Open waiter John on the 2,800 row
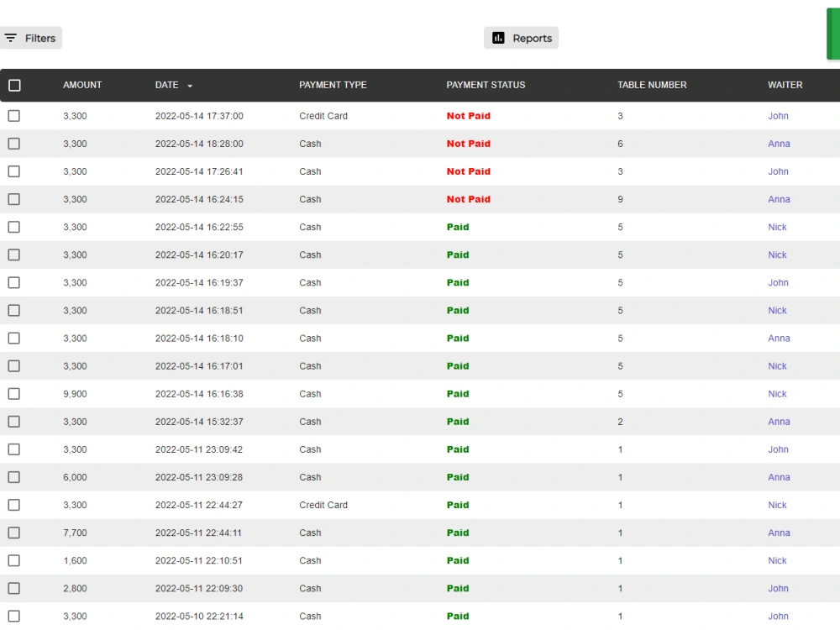 tap(778, 589)
